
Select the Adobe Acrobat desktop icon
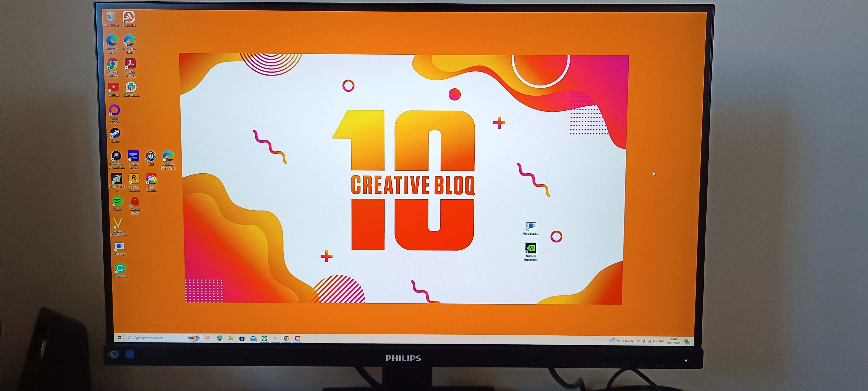pyautogui.click(x=130, y=67)
